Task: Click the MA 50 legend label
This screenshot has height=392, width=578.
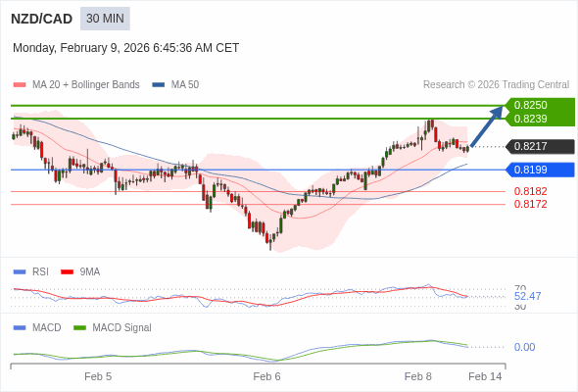Action: [x=185, y=85]
